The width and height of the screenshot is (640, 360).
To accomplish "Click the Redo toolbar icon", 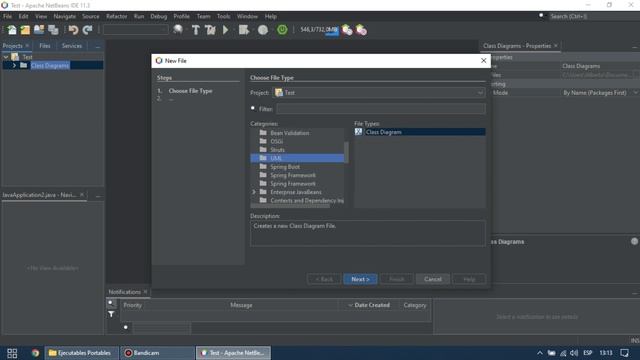I will point(87,30).
